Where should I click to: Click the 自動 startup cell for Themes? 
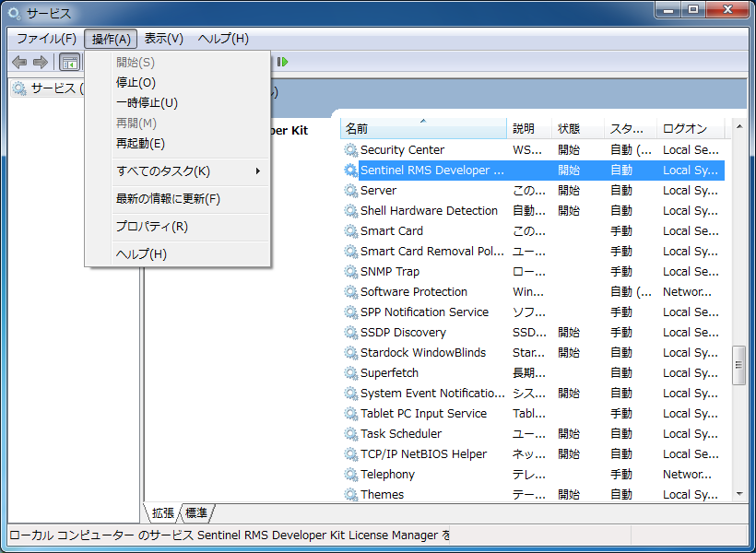(621, 494)
